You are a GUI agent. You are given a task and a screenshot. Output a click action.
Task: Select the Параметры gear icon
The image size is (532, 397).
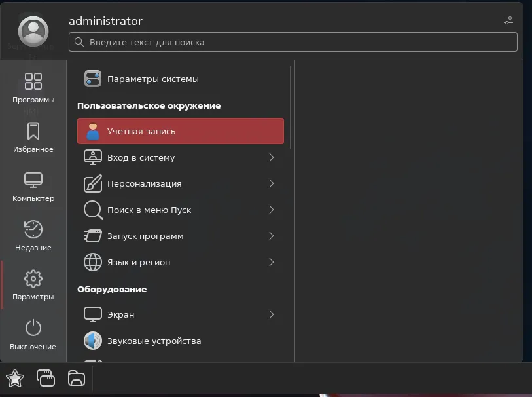(33, 279)
